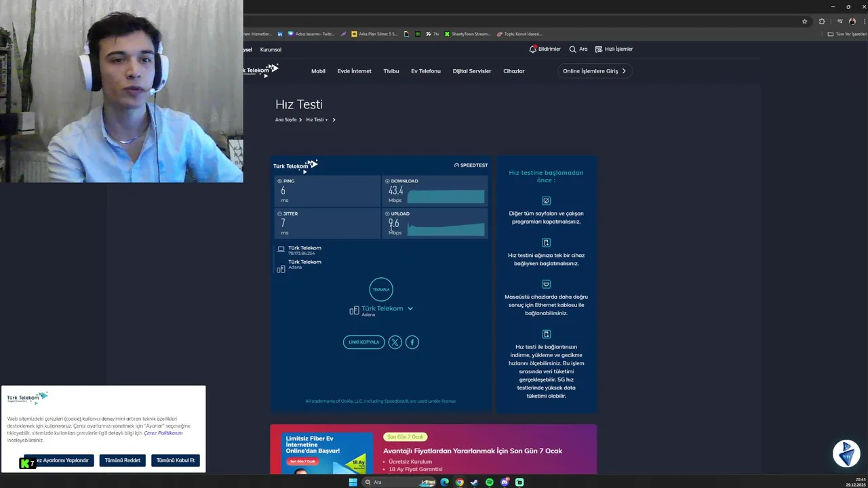
Task: Open the Windows Start menu
Action: [353, 483]
